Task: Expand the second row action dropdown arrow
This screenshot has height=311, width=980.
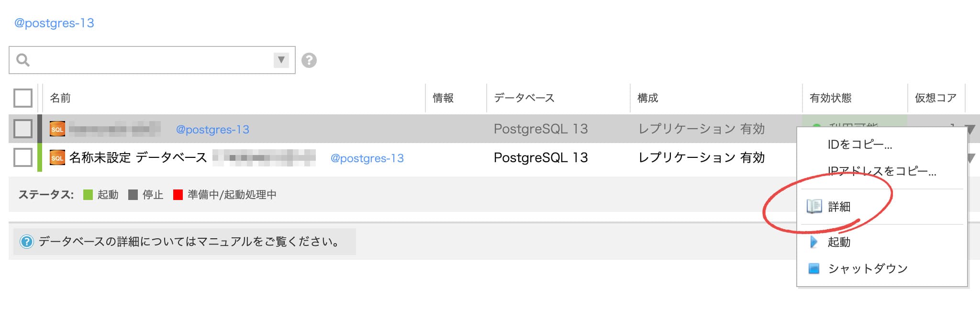Action: click(971, 158)
